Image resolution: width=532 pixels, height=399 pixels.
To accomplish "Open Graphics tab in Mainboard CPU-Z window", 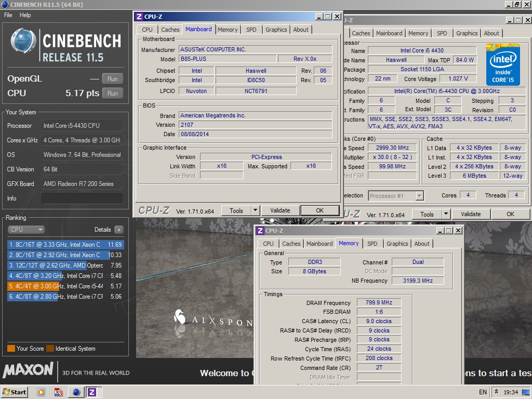I will coord(276,30).
